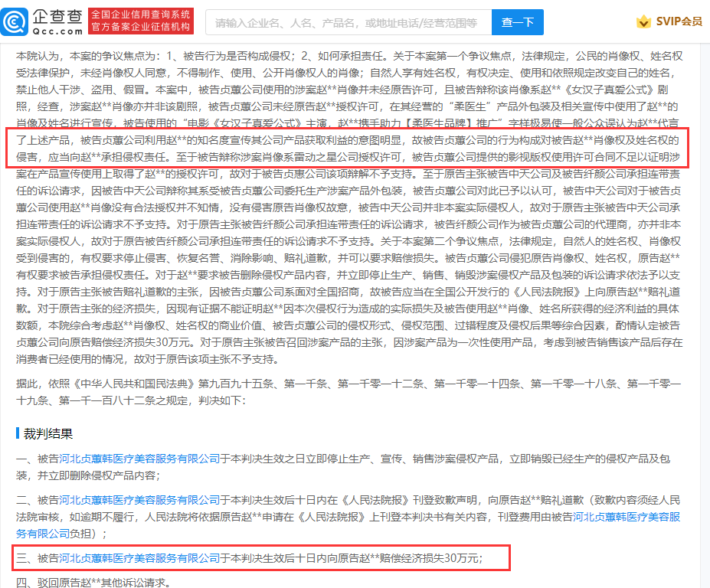This screenshot has width=710, height=588.
Task: Click the line 四、驳回原告赵**其他诉讼请求
Action: 93,582
